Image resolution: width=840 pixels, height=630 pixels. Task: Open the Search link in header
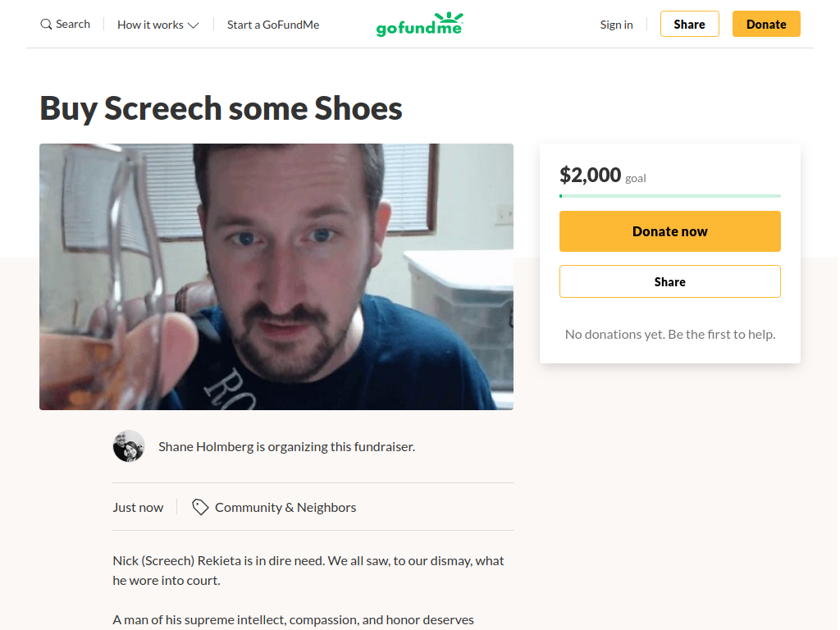coord(66,24)
